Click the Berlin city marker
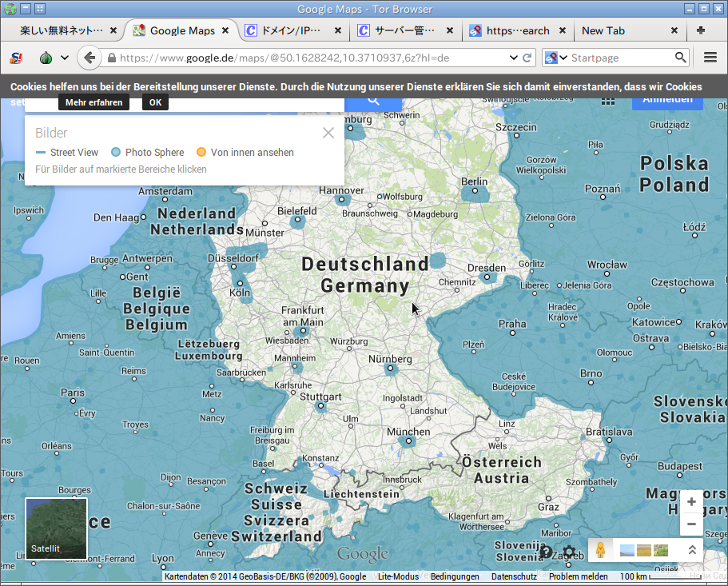The image size is (728, 586). coord(475,191)
